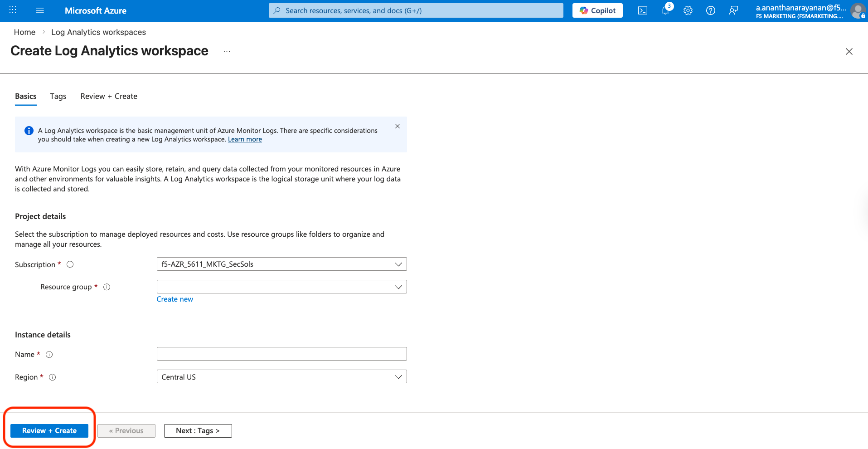Expand the Resource group dropdown
The height and width of the screenshot is (449, 868).
click(x=281, y=287)
